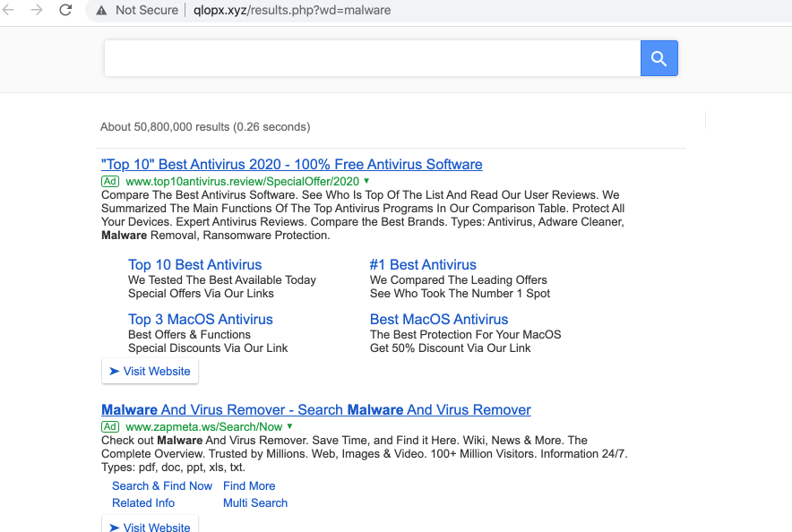Open the #1 Best Antivirus sitelink
792x532 pixels.
[423, 265]
